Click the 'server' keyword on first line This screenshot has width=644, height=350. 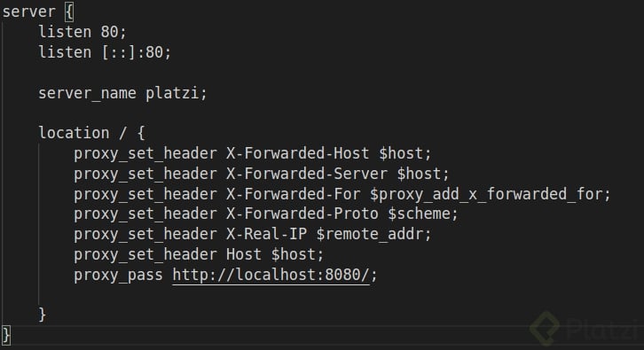click(x=28, y=12)
